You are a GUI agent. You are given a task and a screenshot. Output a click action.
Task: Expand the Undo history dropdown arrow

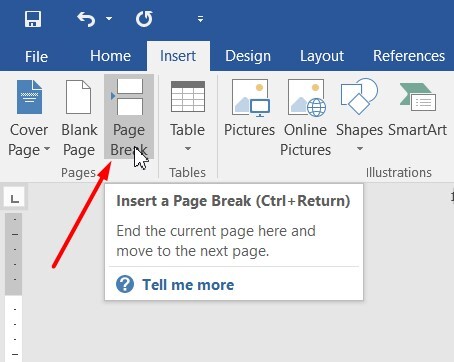click(x=109, y=19)
